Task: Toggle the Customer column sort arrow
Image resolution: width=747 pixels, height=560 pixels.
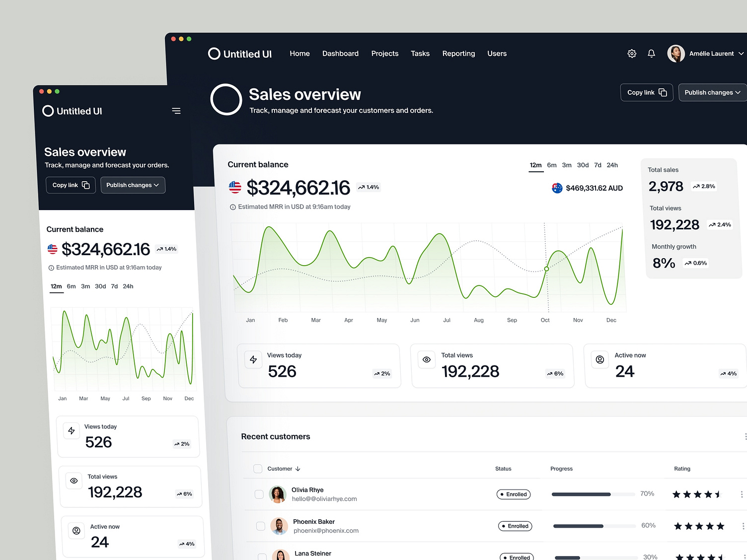Action: tap(298, 468)
